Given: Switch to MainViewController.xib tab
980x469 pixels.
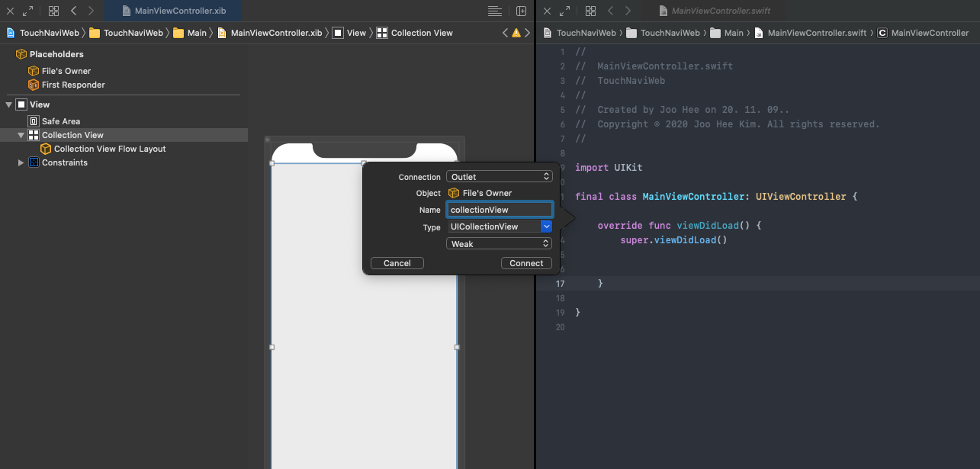Looking at the screenshot, I should pos(172,11).
